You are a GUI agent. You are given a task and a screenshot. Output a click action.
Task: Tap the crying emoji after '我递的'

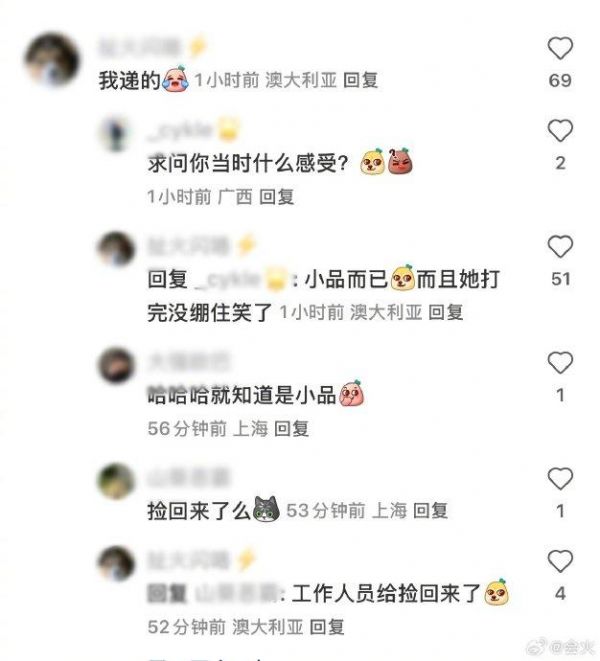tap(175, 78)
